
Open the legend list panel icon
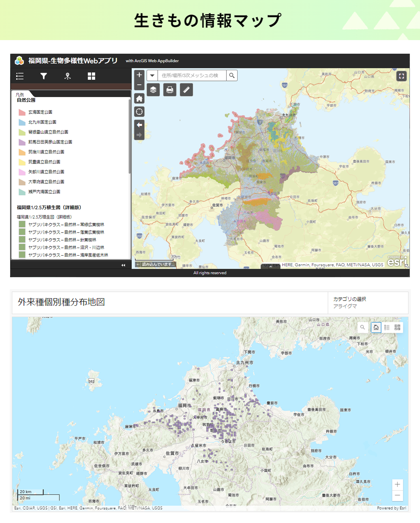click(20, 76)
